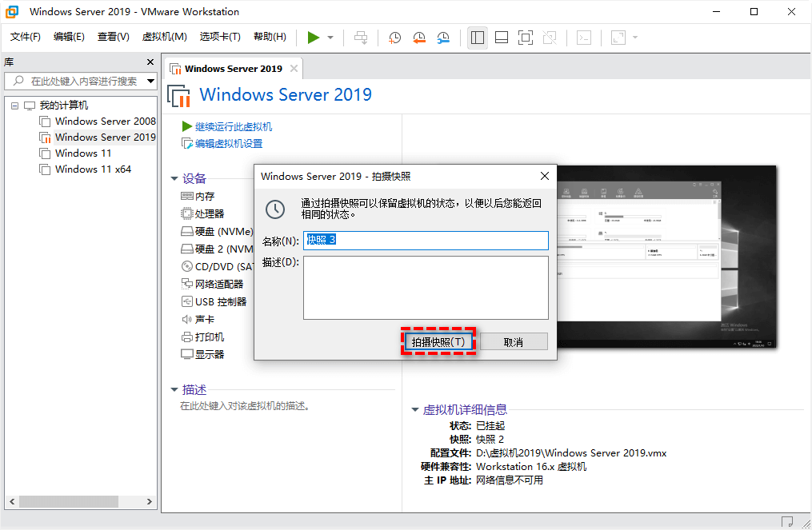Click the library horizontal scrollbar thumb
The image size is (812, 530).
click(69, 501)
